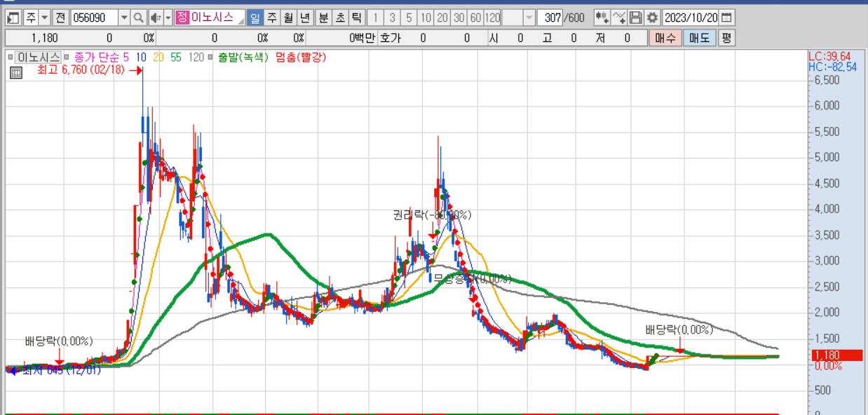Select the yearly 년 period button

[x=305, y=18]
